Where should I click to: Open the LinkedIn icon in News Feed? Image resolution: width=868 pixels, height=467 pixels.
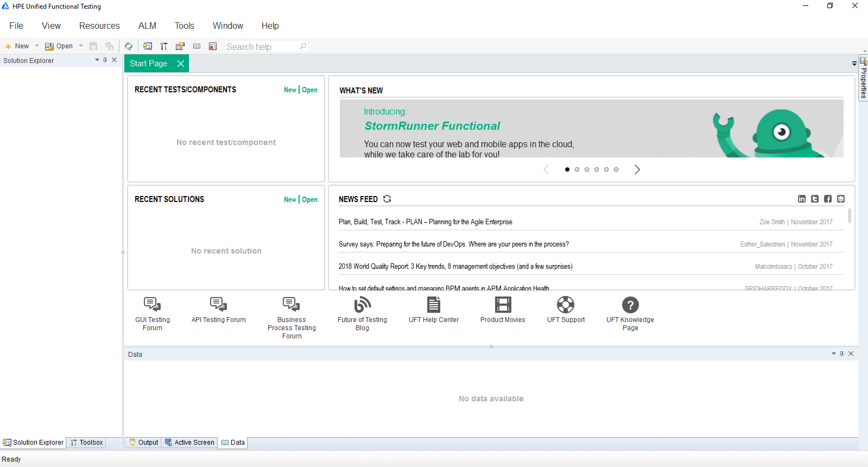802,199
